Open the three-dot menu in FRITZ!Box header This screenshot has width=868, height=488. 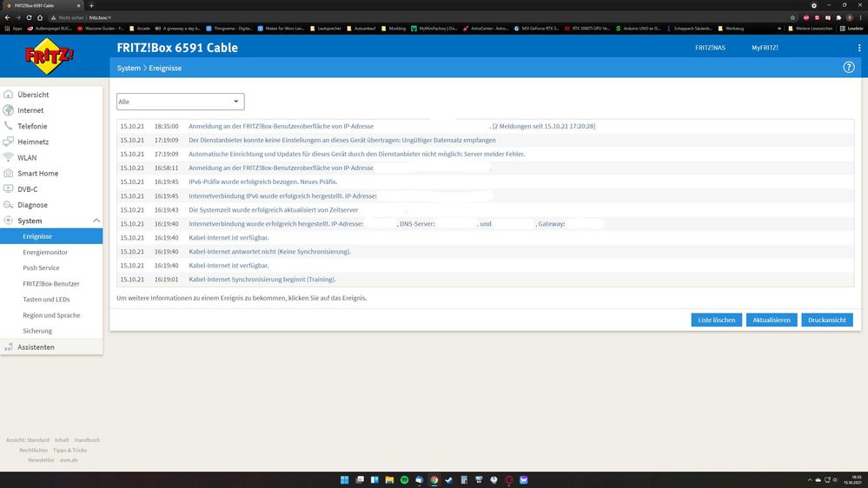[x=859, y=48]
